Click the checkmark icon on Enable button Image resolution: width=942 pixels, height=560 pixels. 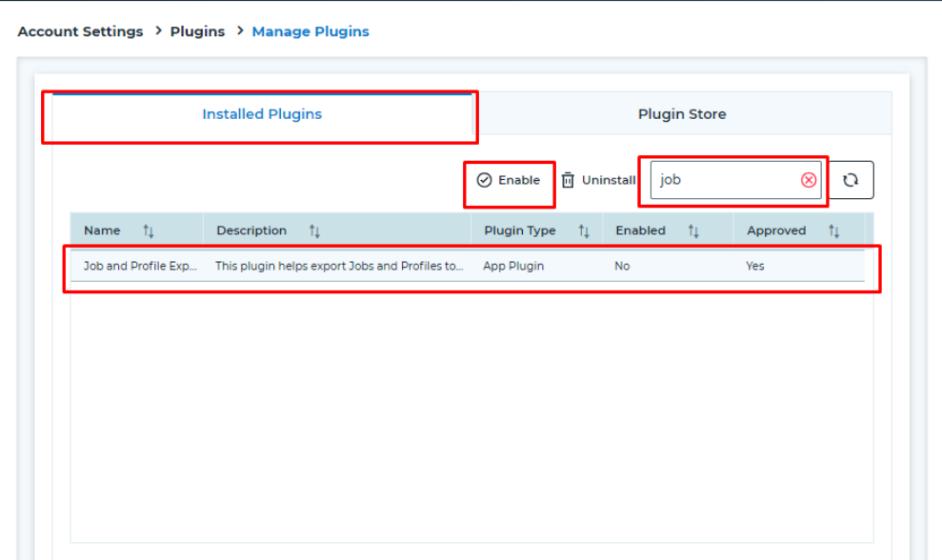(x=486, y=179)
